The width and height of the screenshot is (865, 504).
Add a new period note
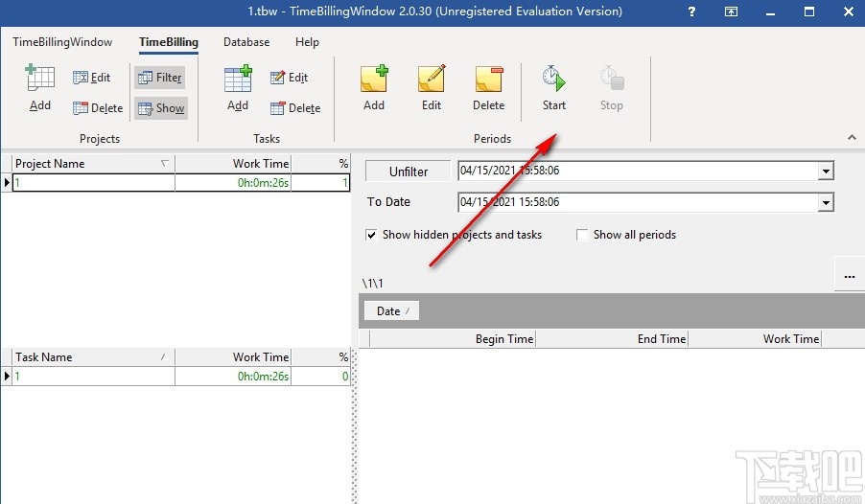(x=374, y=88)
